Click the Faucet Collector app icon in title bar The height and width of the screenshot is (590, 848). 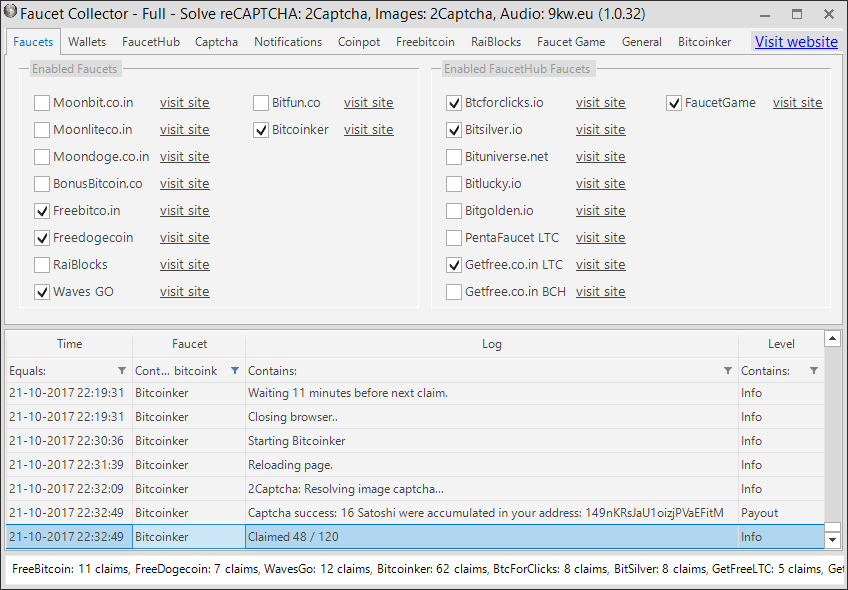tap(10, 12)
